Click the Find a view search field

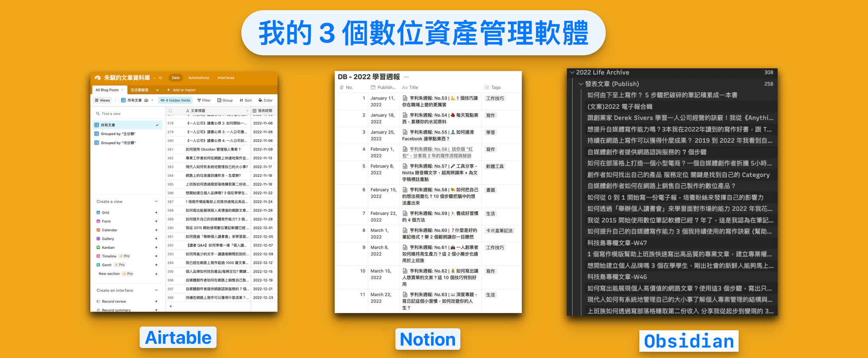[127, 114]
